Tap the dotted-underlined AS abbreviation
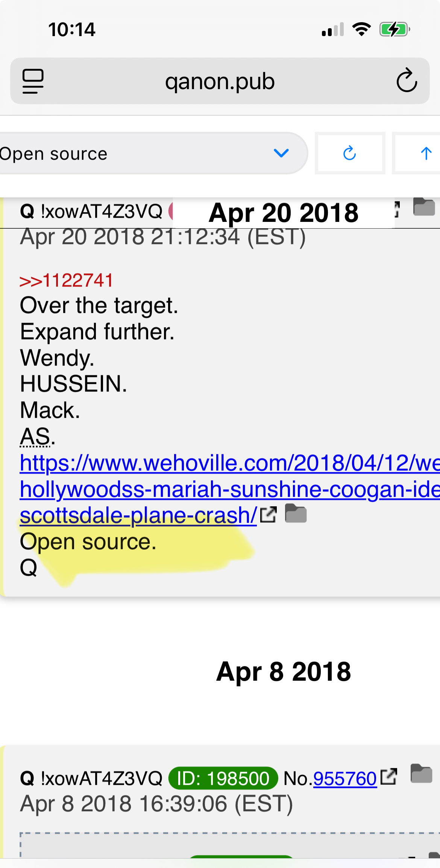Screen dimensions: 440x868 (x=35, y=437)
